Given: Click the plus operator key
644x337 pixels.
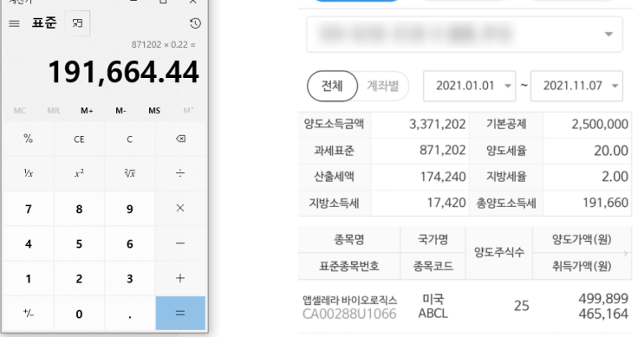Looking at the screenshot, I should [x=180, y=278].
